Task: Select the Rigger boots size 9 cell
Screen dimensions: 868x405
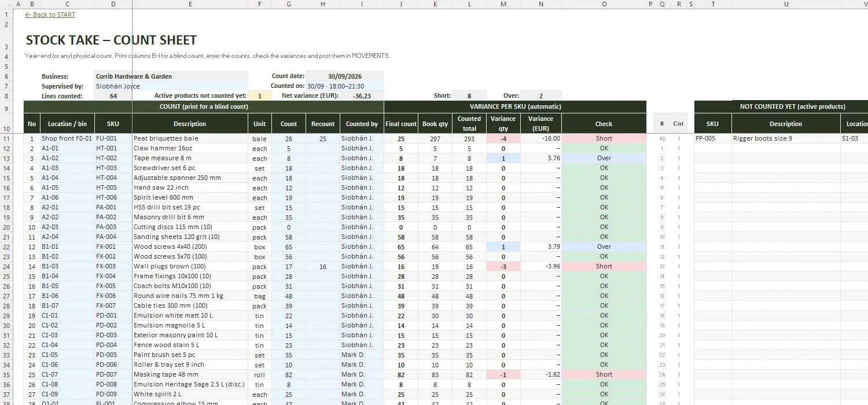Action: coord(786,139)
